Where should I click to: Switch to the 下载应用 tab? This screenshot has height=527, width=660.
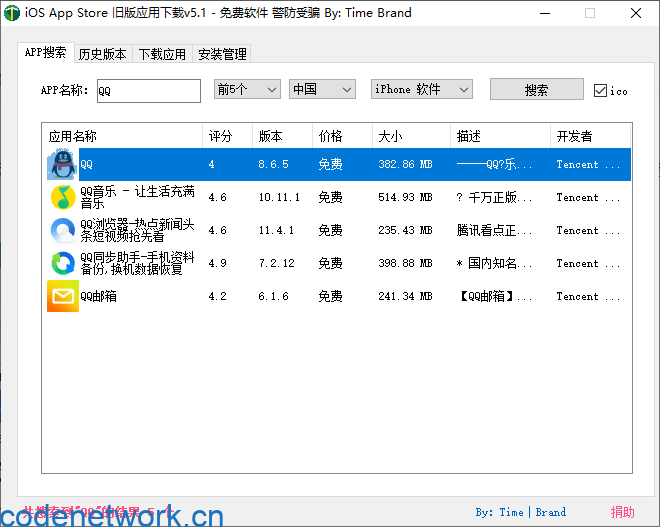162,54
